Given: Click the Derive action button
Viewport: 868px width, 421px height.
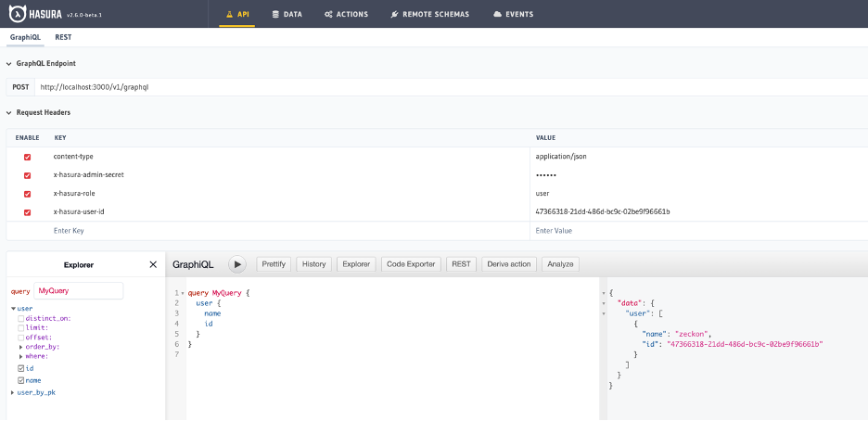Looking at the screenshot, I should (x=509, y=264).
